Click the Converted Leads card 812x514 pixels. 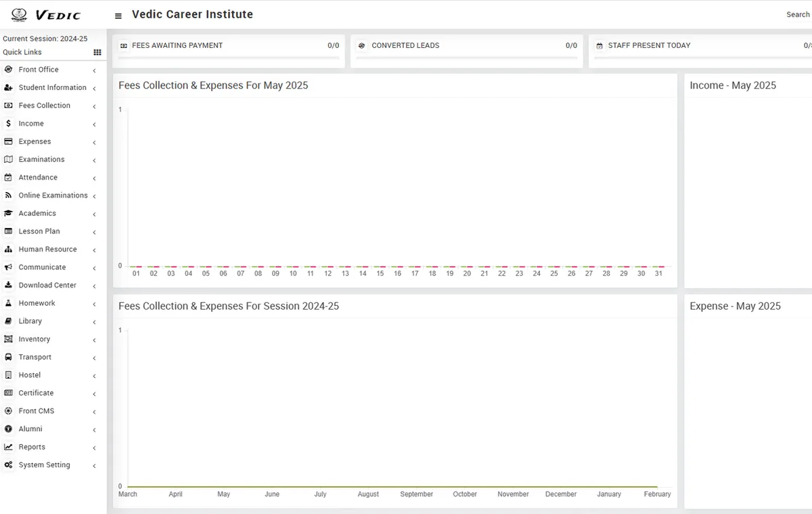[x=467, y=51]
